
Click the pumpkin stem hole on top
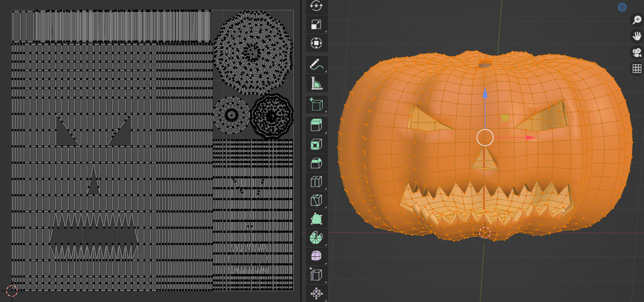[486, 64]
